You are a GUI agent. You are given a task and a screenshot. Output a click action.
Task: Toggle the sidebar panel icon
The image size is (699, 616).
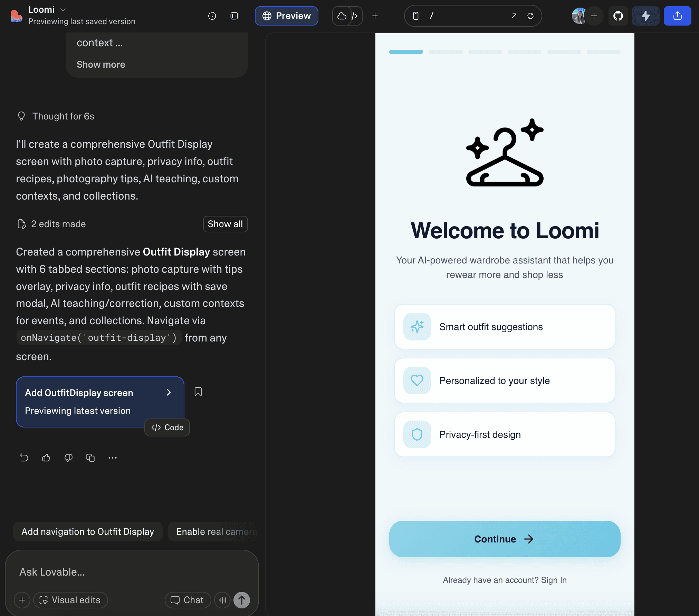234,16
